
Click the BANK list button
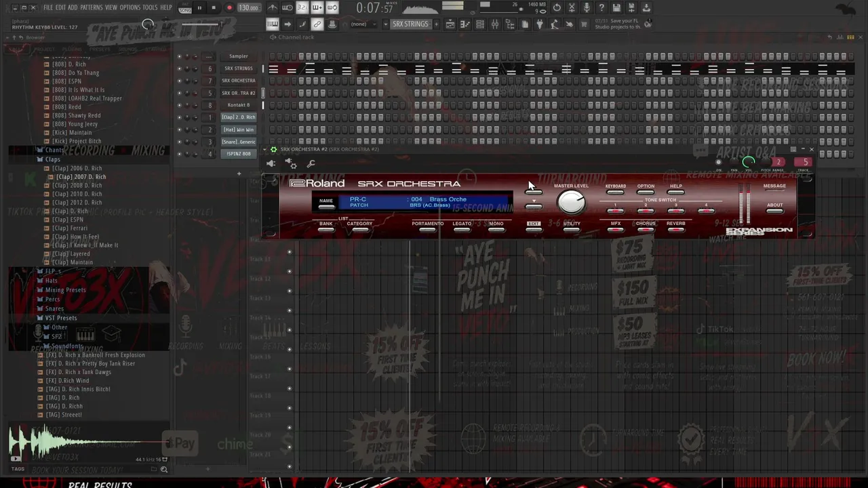(x=326, y=230)
